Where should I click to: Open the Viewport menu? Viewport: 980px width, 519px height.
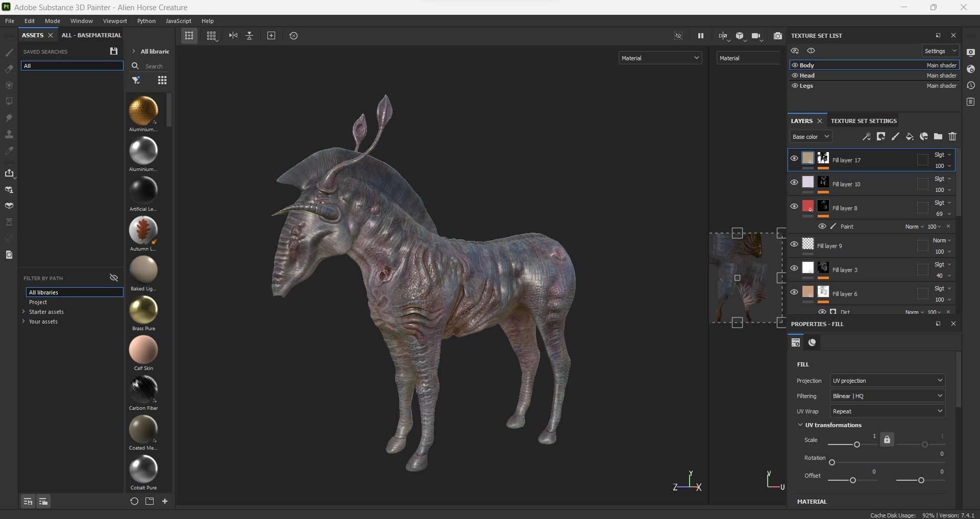click(115, 21)
